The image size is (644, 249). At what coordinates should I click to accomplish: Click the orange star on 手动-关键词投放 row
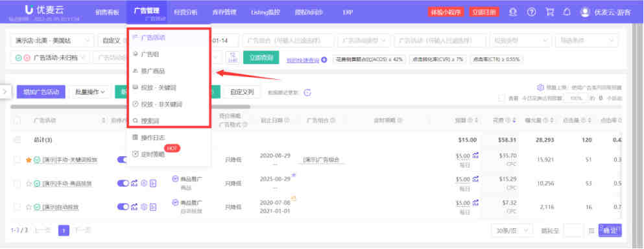click(x=29, y=160)
